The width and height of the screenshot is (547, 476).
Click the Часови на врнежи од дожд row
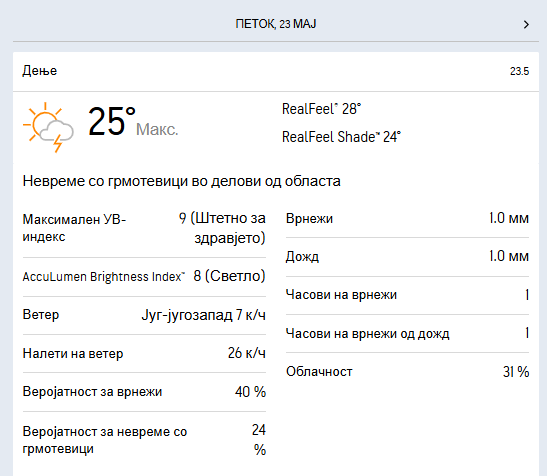407,334
